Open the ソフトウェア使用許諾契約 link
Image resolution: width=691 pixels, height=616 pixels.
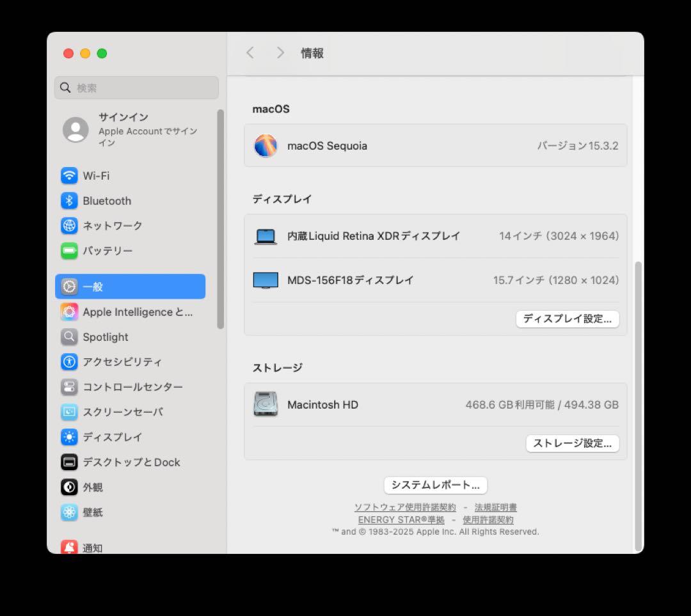click(x=406, y=507)
